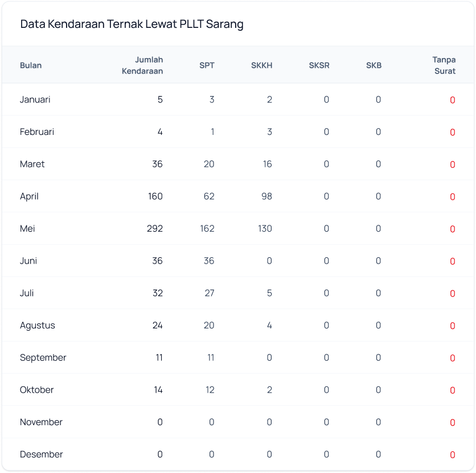Viewport: 476px width, 473px height.
Task: Select the SKKH column header
Action: pyautogui.click(x=261, y=65)
